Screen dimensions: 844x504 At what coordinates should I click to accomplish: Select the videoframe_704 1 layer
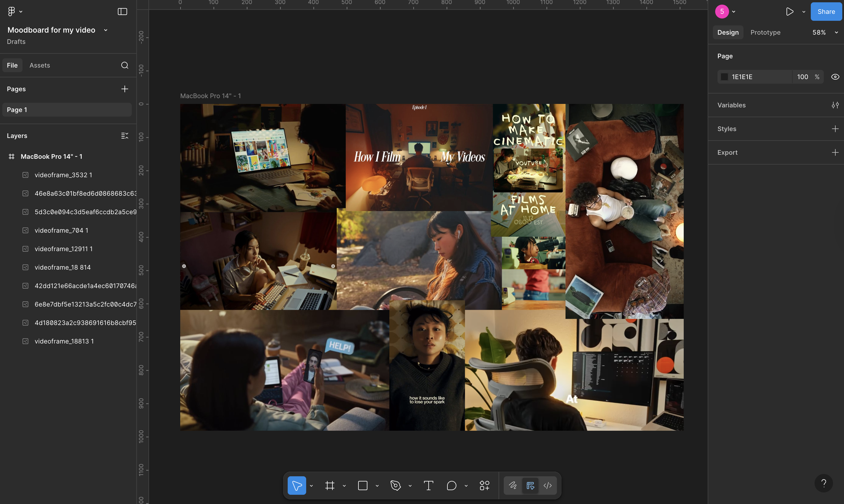61,230
